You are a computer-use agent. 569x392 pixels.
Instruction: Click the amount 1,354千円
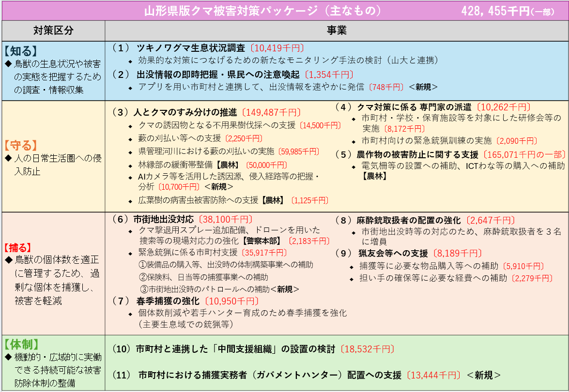(x=329, y=75)
